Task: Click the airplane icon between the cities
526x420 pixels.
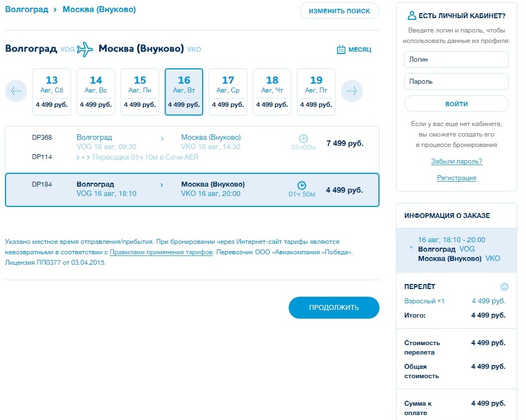Action: [85, 49]
